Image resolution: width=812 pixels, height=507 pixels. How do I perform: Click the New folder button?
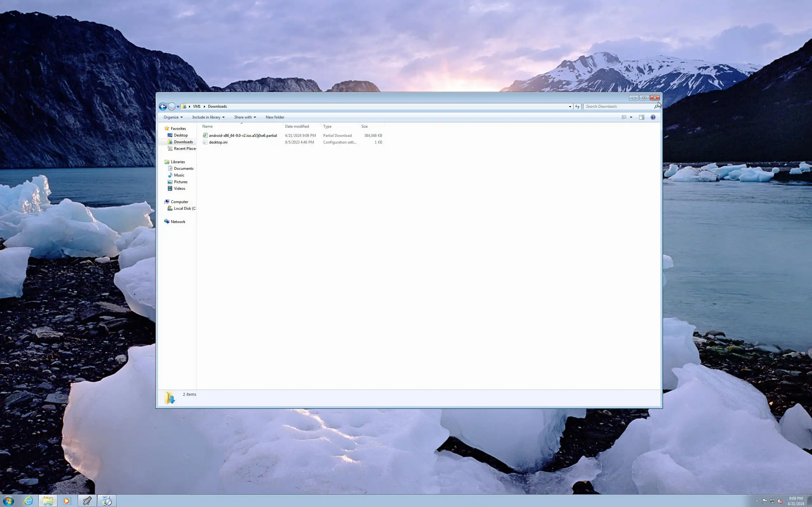point(275,117)
